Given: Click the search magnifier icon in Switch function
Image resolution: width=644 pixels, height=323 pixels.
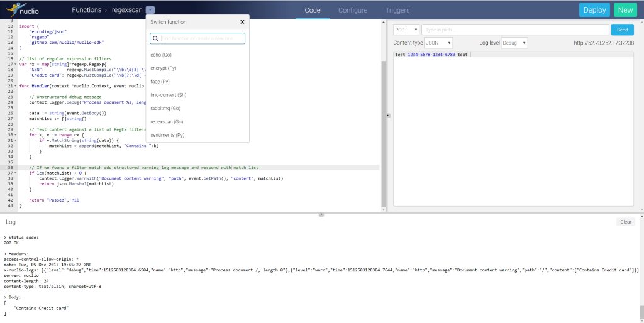Looking at the screenshot, I should (x=156, y=38).
